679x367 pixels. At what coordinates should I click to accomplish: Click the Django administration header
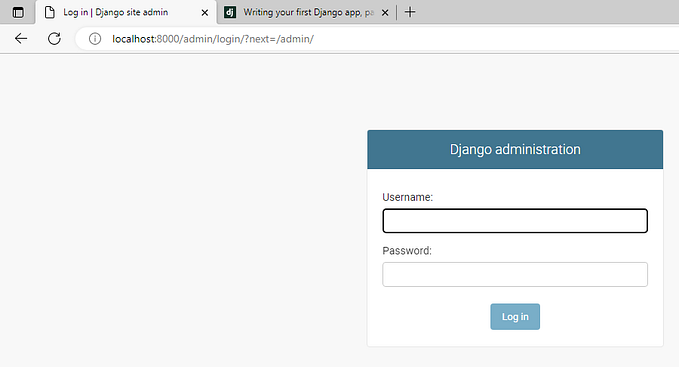[x=515, y=149]
